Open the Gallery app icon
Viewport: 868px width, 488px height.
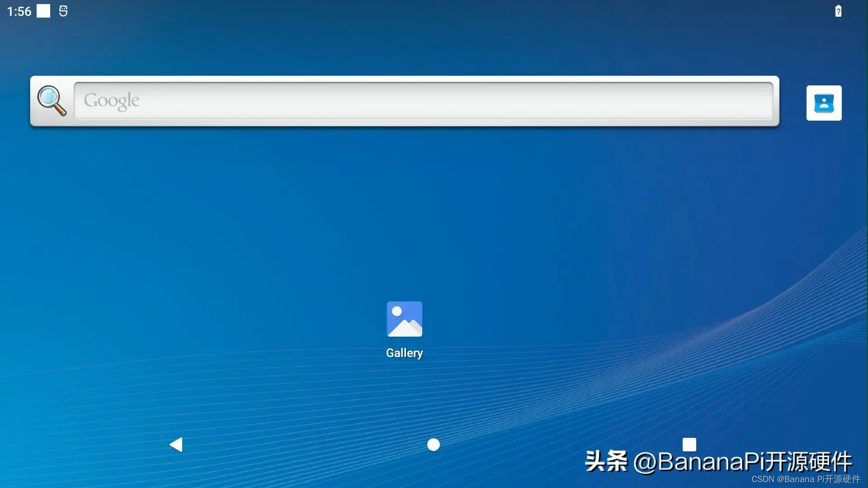[x=404, y=319]
